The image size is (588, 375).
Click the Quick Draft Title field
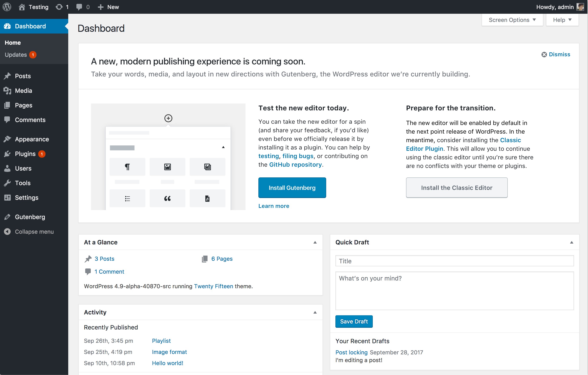pyautogui.click(x=455, y=261)
